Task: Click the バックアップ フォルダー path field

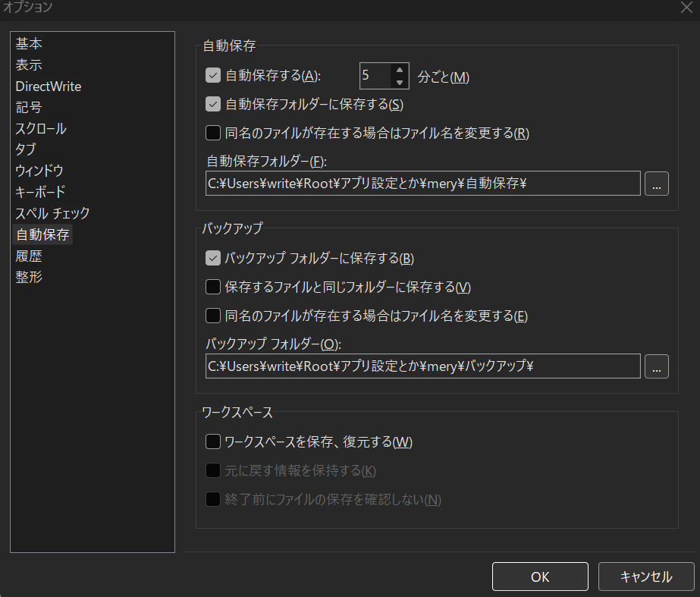Action: (422, 366)
